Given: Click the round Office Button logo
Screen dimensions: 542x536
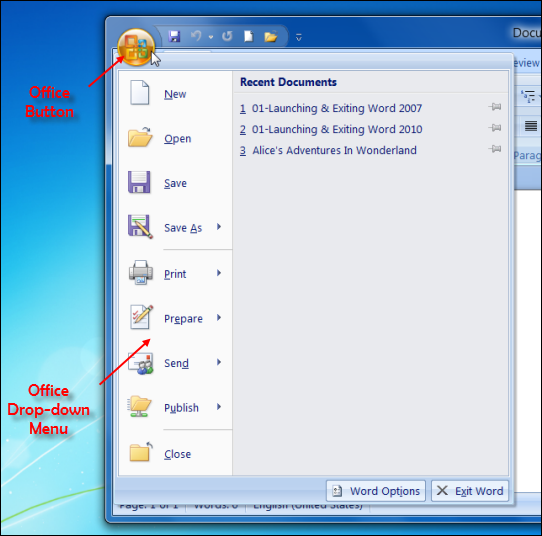Looking at the screenshot, I should point(136,47).
